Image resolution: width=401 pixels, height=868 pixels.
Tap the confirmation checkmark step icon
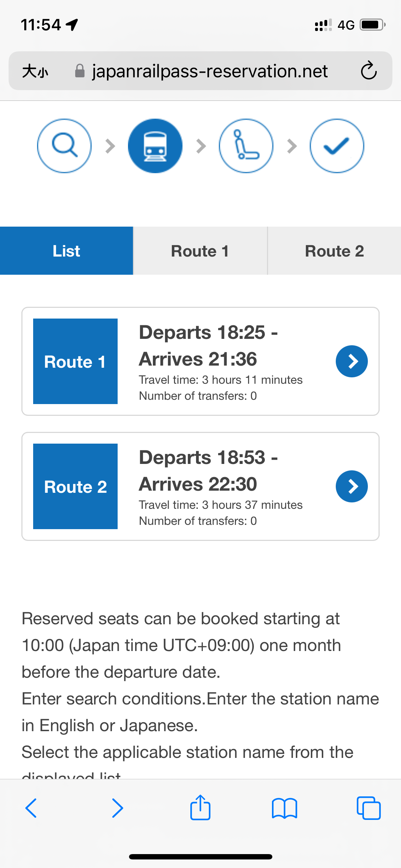coord(337,146)
